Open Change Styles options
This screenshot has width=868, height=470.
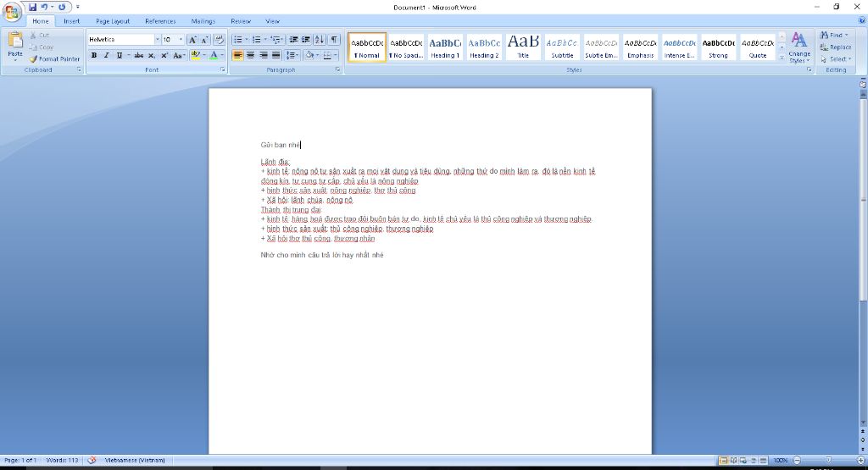click(x=798, y=47)
